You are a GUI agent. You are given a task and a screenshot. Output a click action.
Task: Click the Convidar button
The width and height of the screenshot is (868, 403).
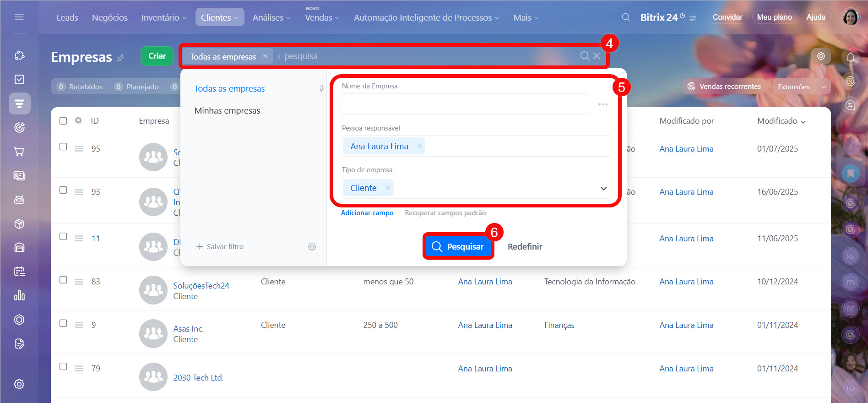[x=727, y=17]
